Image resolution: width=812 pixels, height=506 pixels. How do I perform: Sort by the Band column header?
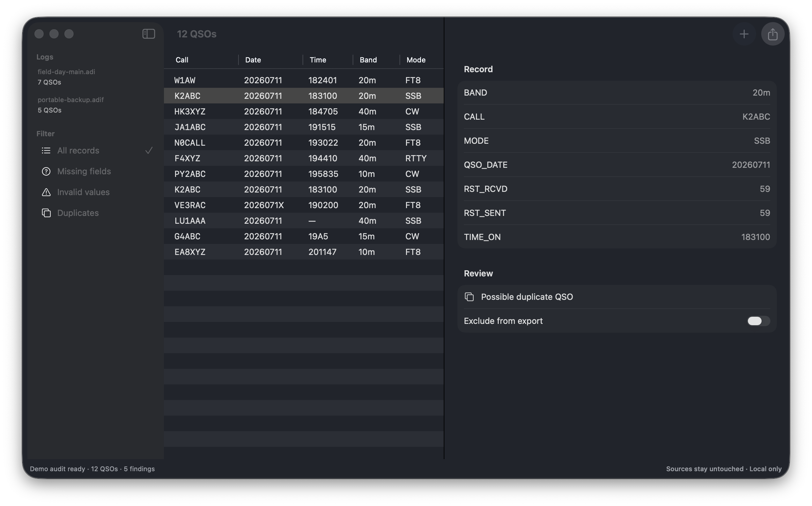tap(368, 60)
